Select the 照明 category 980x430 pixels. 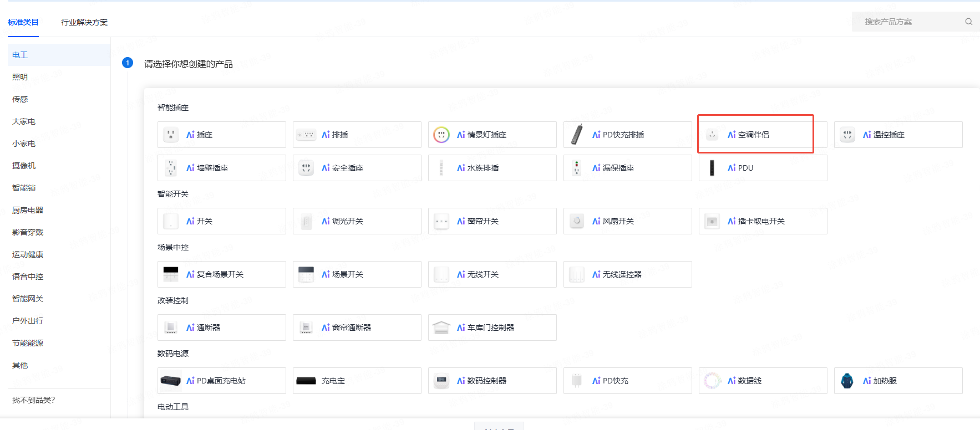pyautogui.click(x=59, y=77)
